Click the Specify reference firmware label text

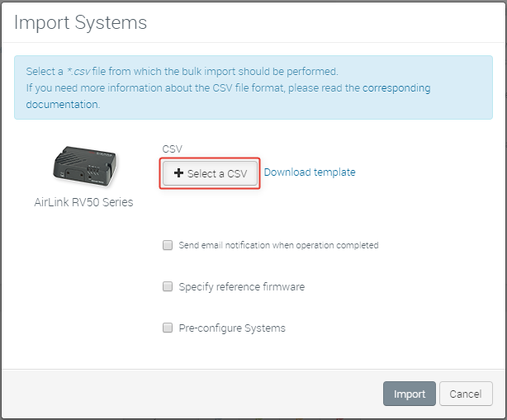(242, 287)
